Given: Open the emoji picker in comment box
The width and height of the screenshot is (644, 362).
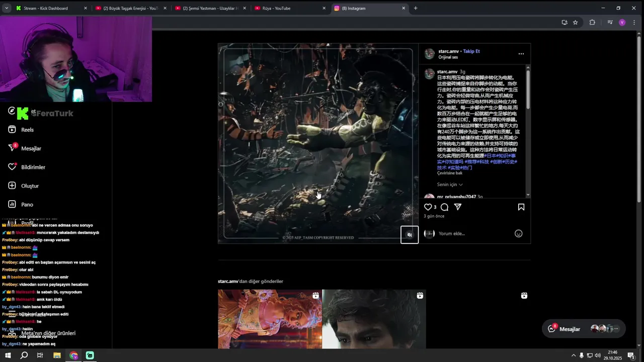Looking at the screenshot, I should point(518,233).
